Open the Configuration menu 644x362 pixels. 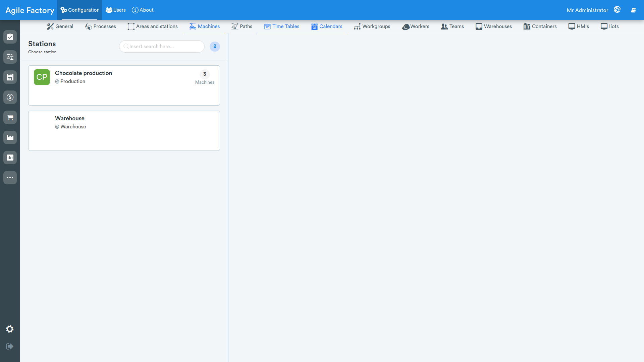(80, 10)
